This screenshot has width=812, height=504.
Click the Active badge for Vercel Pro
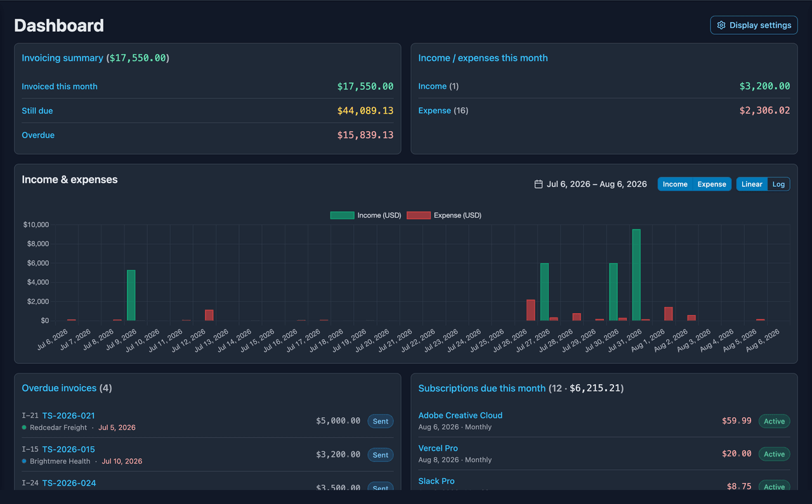click(x=774, y=454)
